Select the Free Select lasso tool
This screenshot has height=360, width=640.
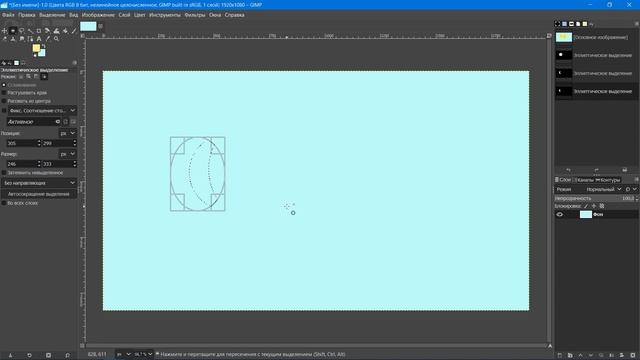(x=22, y=31)
